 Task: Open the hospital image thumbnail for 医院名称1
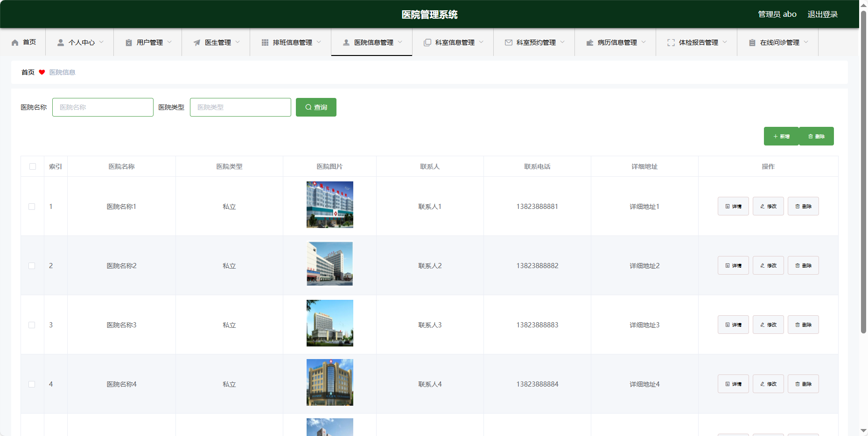pyautogui.click(x=330, y=205)
